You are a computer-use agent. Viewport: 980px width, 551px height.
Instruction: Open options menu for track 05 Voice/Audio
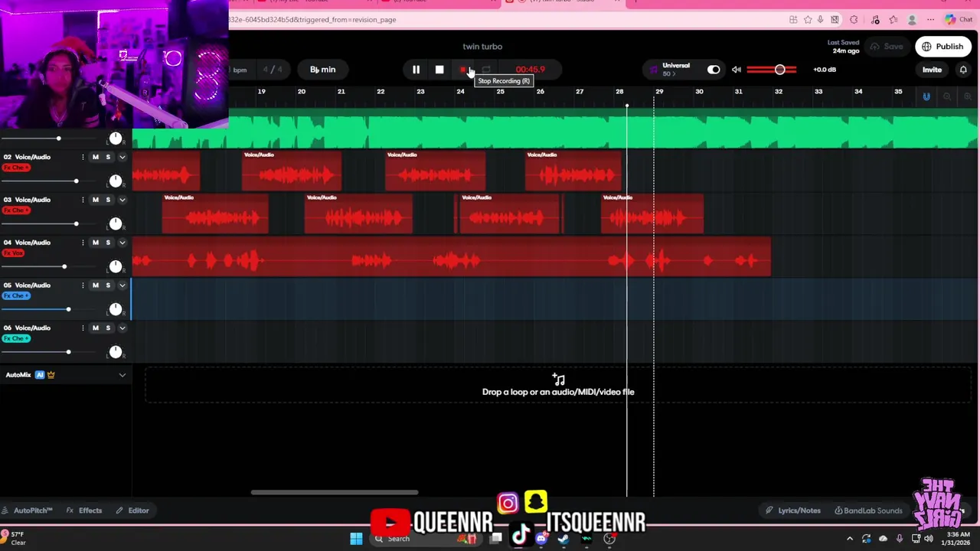pos(83,285)
